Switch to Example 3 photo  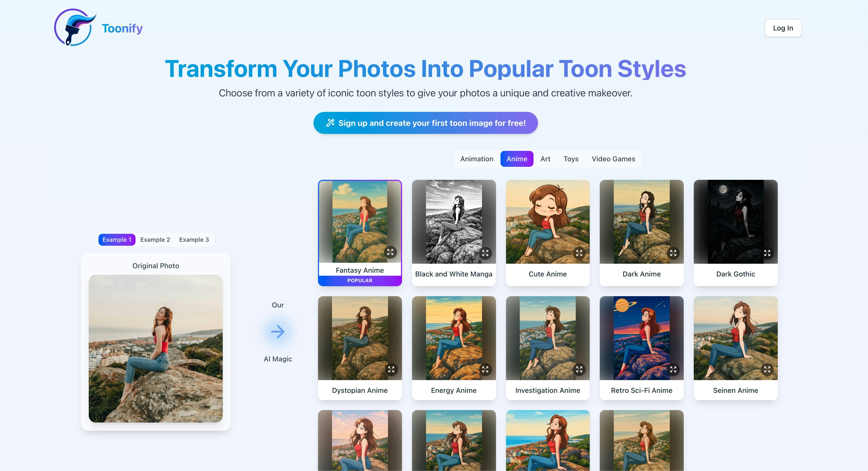pyautogui.click(x=194, y=240)
